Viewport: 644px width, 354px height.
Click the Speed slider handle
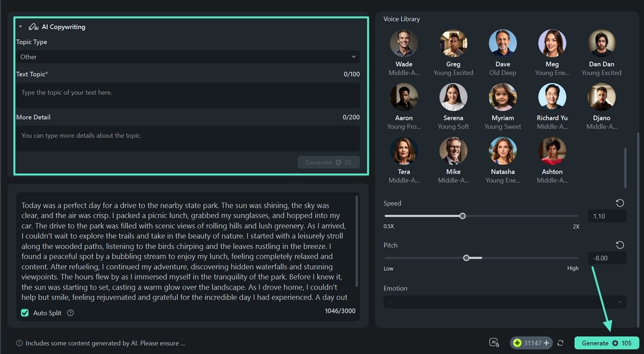tap(462, 216)
